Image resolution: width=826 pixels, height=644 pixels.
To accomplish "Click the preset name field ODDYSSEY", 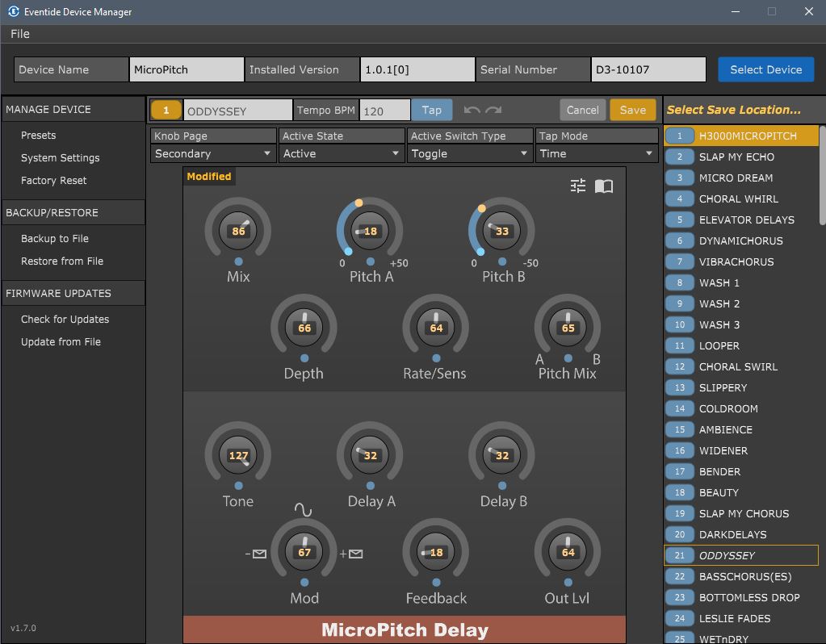I will [x=237, y=111].
